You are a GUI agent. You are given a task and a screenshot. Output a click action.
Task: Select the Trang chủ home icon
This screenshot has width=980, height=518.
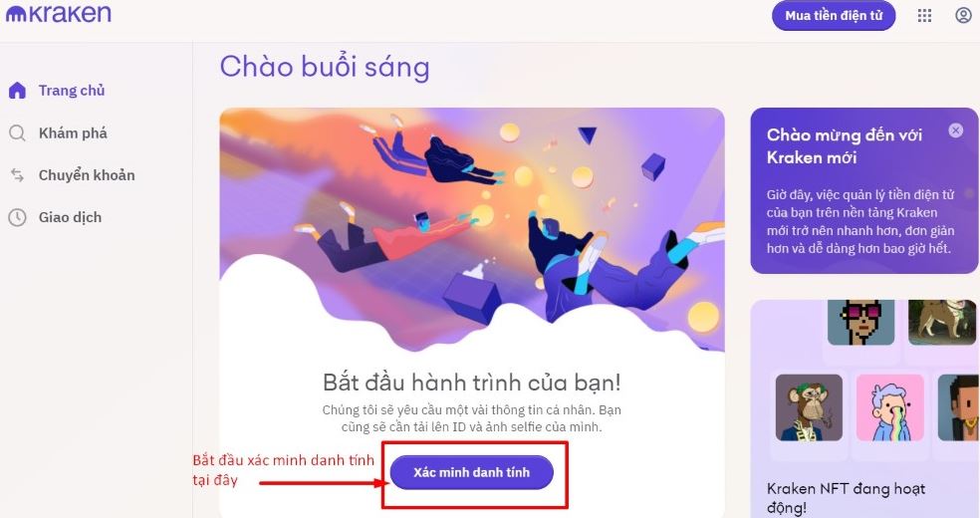point(17,91)
